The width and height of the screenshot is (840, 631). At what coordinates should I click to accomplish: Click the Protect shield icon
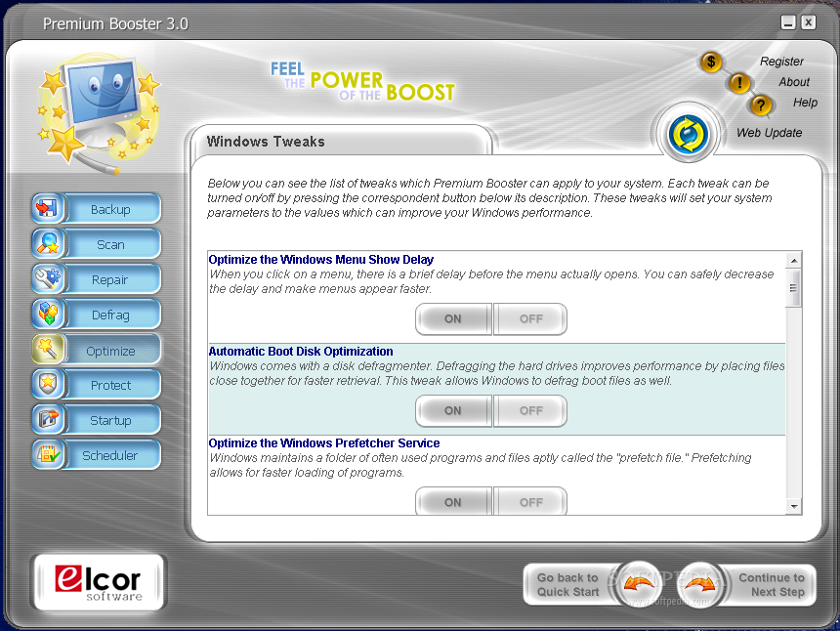pos(47,384)
